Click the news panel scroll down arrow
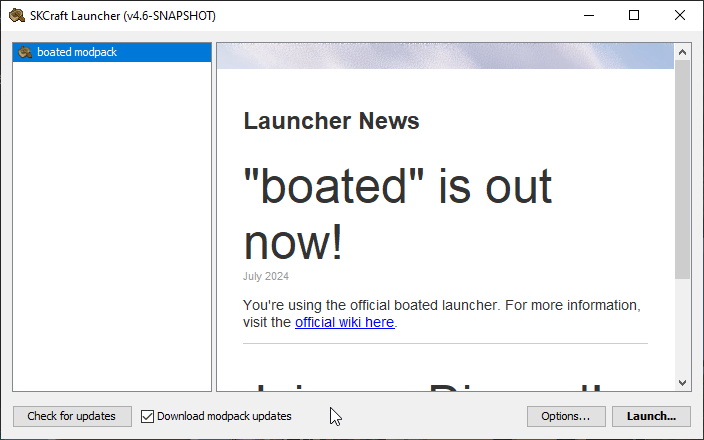Image resolution: width=704 pixels, height=440 pixels. [683, 382]
